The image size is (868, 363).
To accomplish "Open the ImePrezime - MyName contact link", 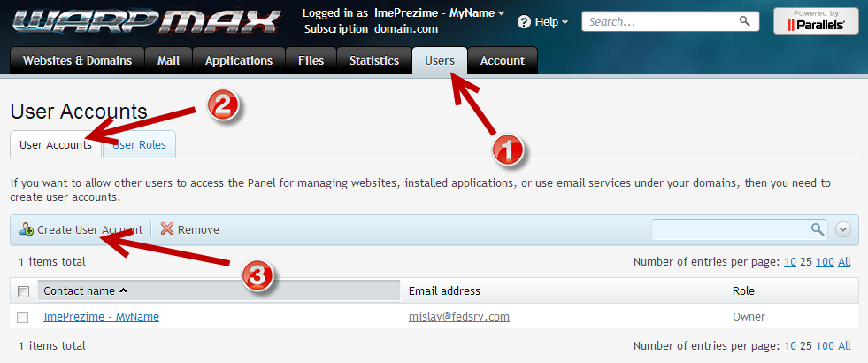I will click(x=101, y=316).
